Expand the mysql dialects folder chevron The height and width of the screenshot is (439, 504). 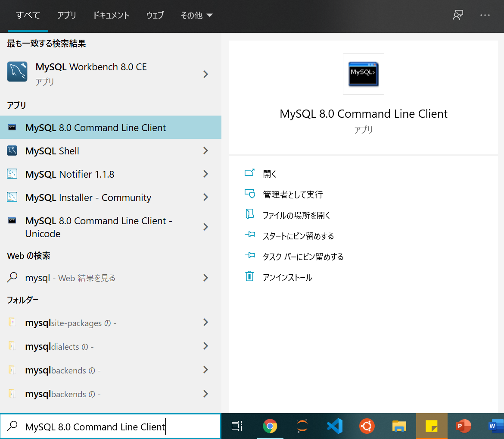[x=206, y=346]
